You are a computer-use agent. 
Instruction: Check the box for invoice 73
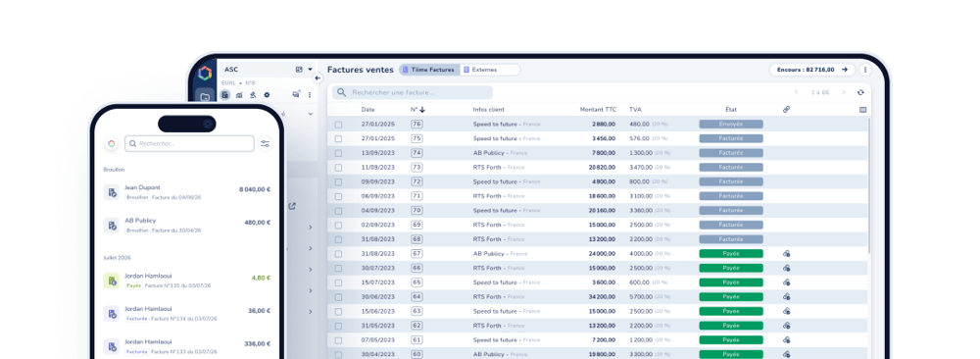[338, 168]
